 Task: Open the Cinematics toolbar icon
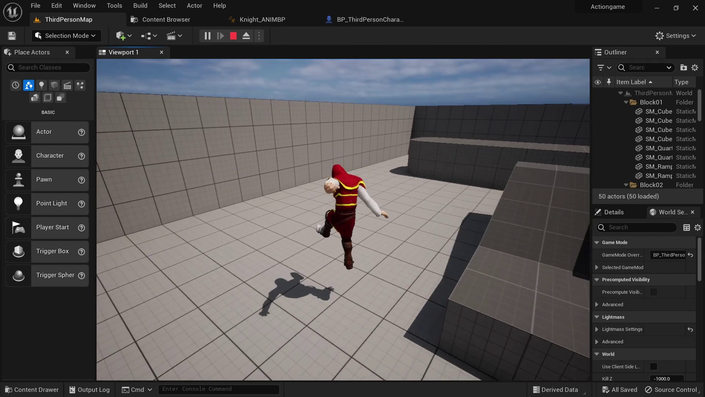tap(174, 36)
